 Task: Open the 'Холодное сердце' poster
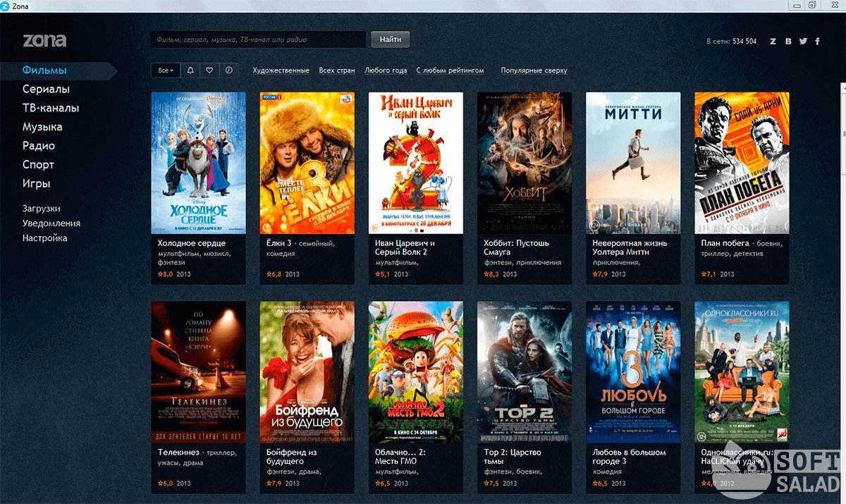coord(198,163)
